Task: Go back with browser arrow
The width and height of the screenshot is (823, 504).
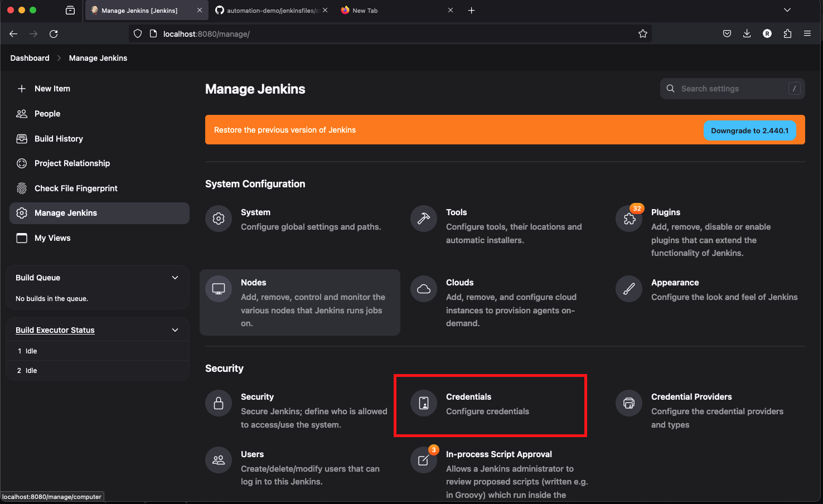Action: (13, 34)
